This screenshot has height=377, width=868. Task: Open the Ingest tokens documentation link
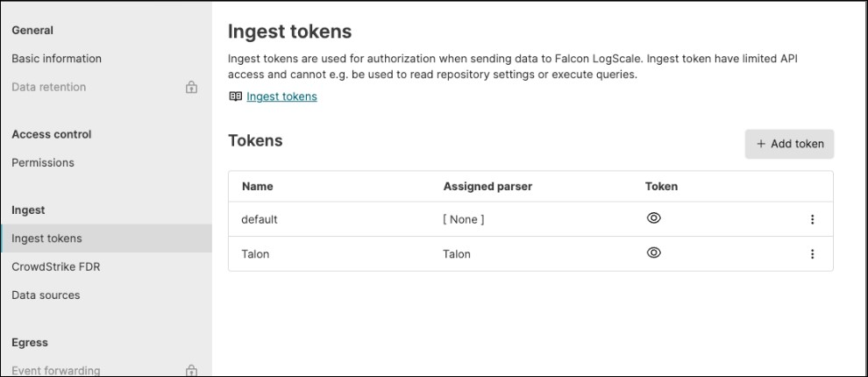coord(281,96)
